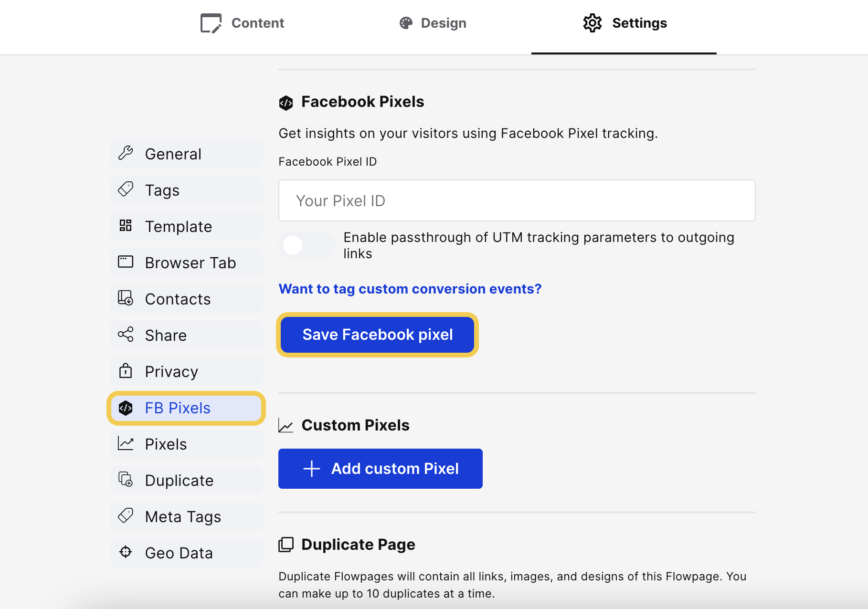868x609 pixels.
Task: Click the Contacts download icon
Action: pos(126,298)
